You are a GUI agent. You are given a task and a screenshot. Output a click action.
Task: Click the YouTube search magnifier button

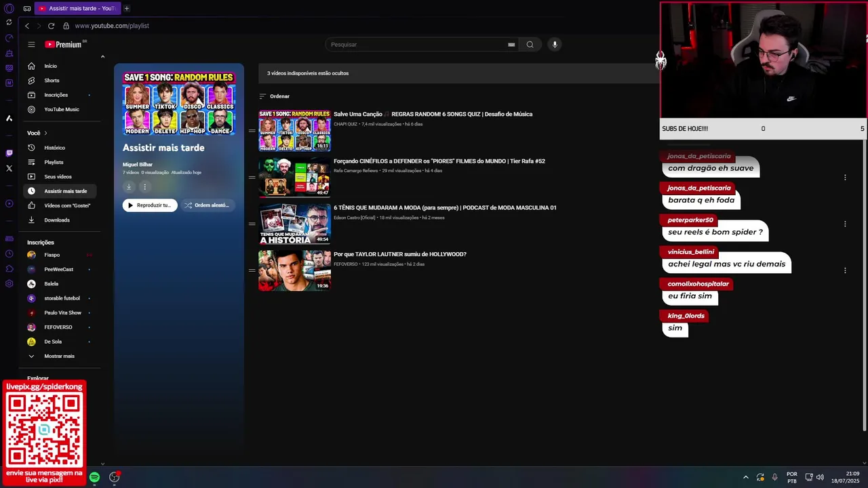tap(530, 45)
